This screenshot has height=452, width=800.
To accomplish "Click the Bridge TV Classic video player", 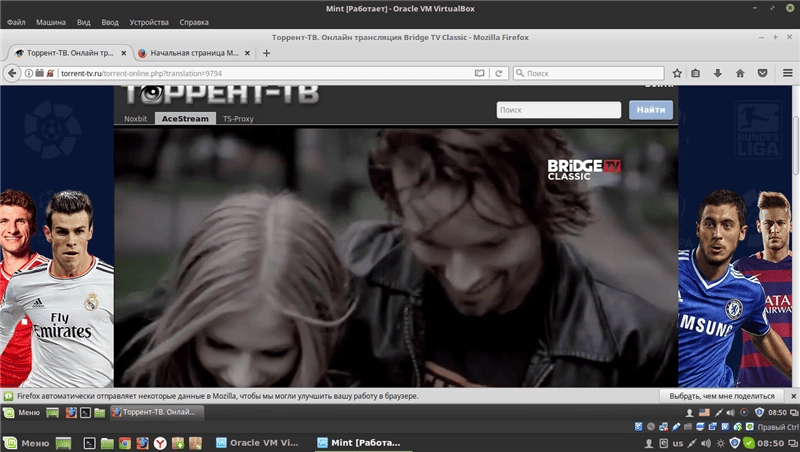I will tap(396, 258).
